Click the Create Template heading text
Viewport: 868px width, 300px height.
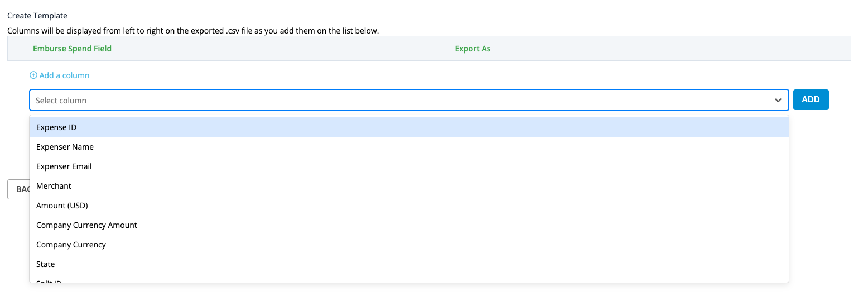37,16
